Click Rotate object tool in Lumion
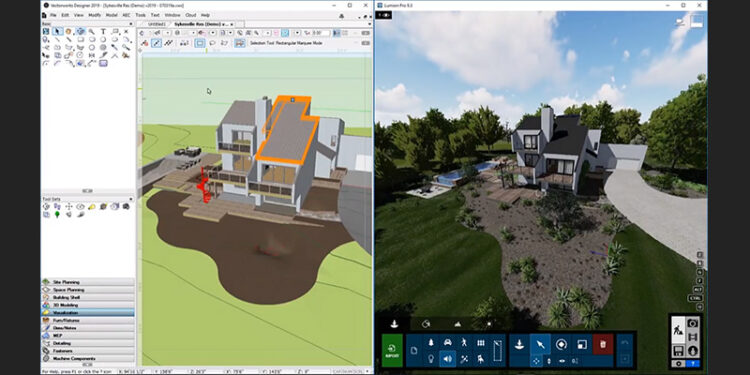 (x=562, y=344)
